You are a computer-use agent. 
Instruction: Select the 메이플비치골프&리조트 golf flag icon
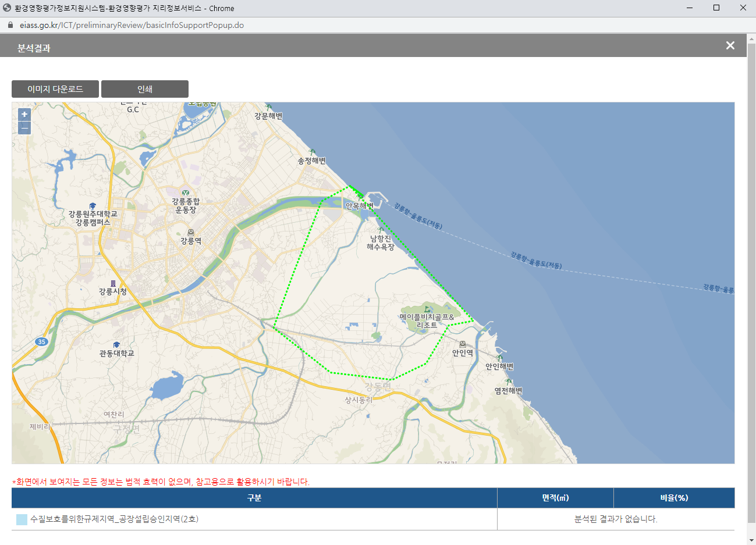(427, 309)
